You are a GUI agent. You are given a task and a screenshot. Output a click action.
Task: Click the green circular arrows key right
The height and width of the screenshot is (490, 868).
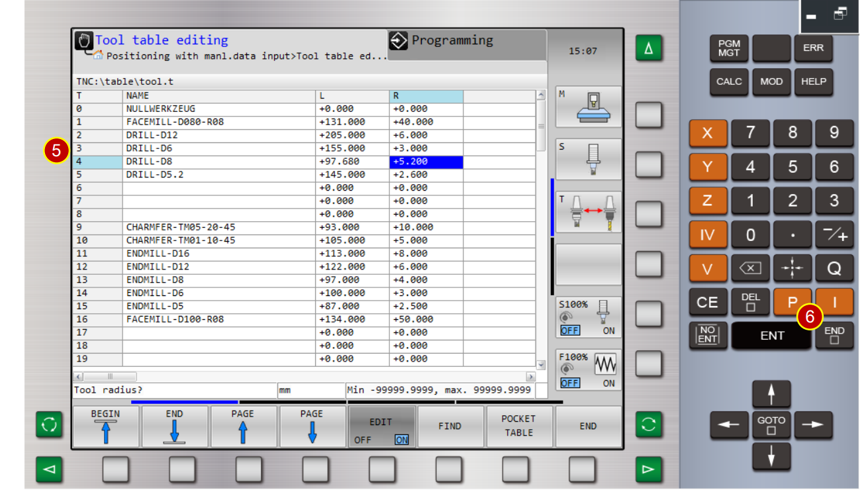coord(649,424)
